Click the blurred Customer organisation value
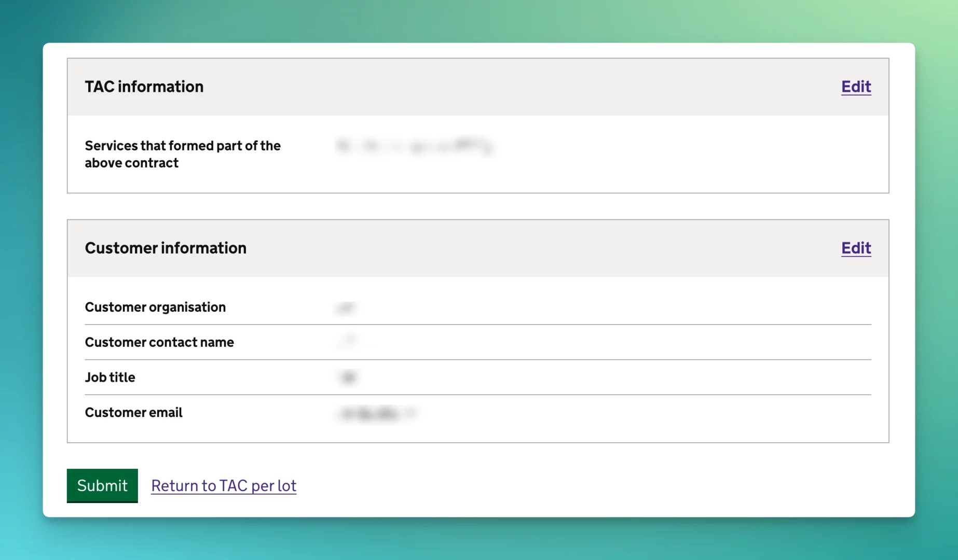The width and height of the screenshot is (958, 560). click(347, 307)
